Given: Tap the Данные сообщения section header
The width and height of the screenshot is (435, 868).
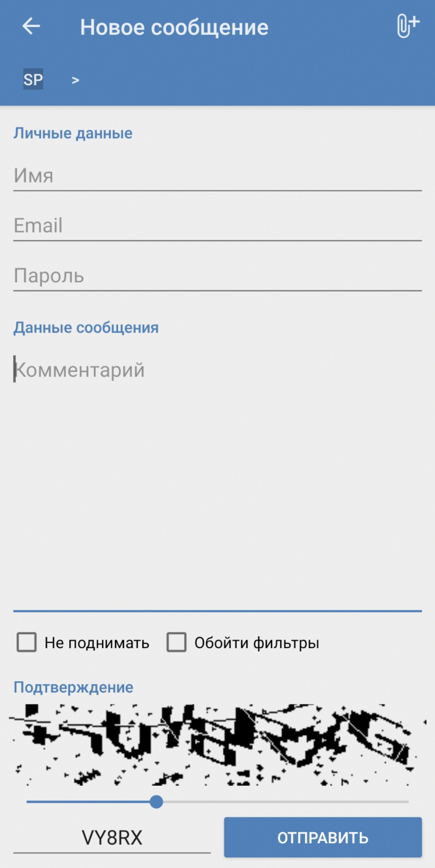Looking at the screenshot, I should pos(86,328).
